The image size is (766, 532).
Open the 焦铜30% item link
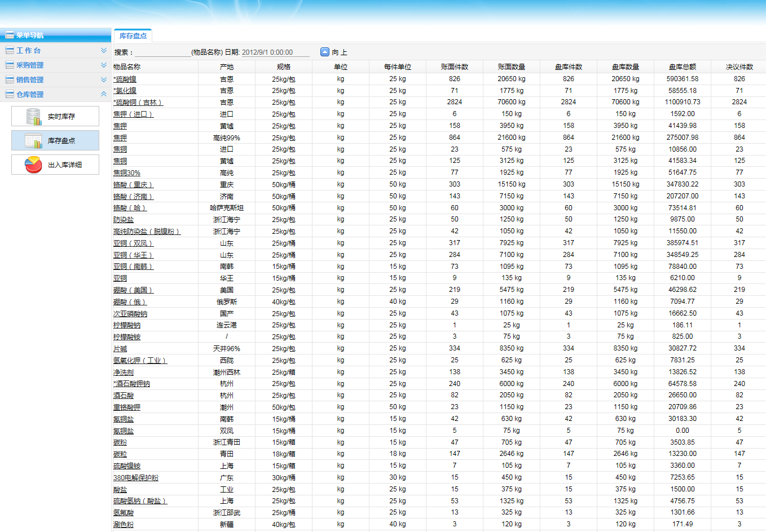(x=127, y=173)
